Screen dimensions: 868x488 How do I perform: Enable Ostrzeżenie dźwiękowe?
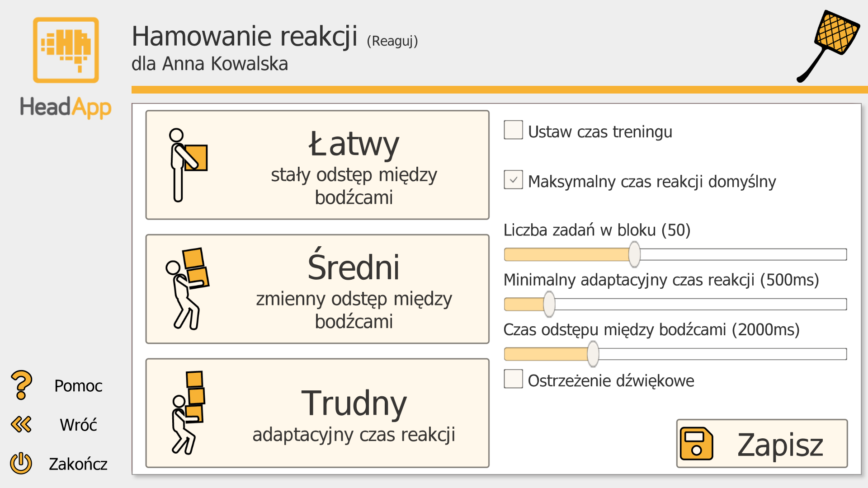click(513, 380)
